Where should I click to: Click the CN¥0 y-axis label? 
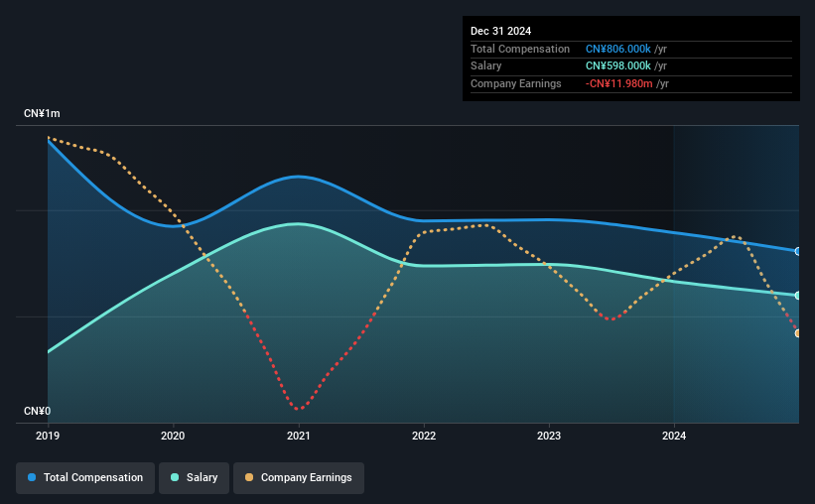(38, 411)
